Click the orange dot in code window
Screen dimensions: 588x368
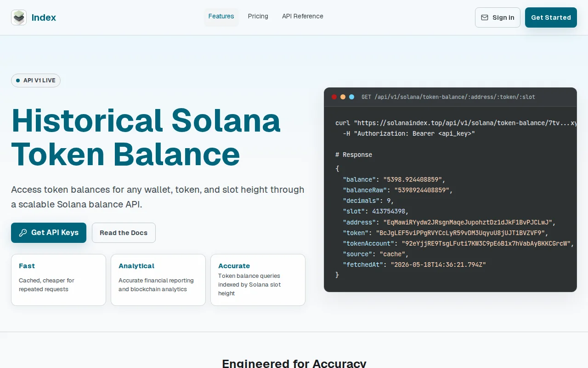pyautogui.click(x=343, y=97)
